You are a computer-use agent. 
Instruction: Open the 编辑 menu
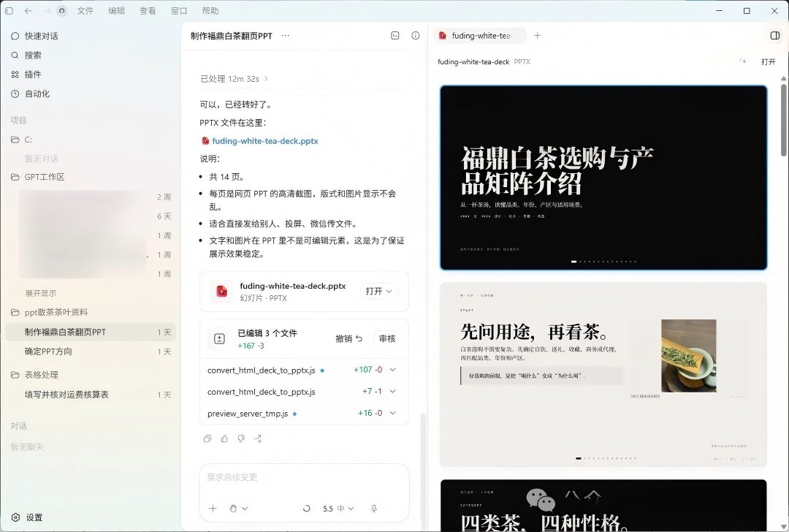116,10
